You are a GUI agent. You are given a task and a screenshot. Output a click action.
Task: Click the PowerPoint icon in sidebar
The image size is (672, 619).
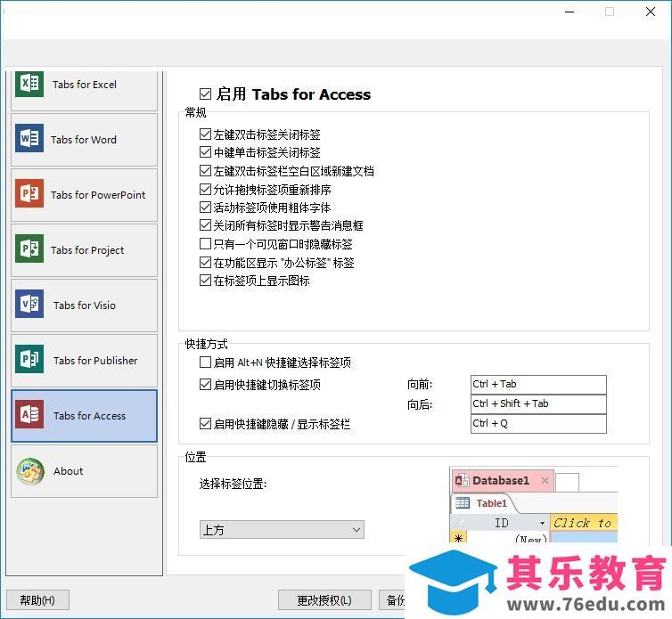pyautogui.click(x=29, y=193)
